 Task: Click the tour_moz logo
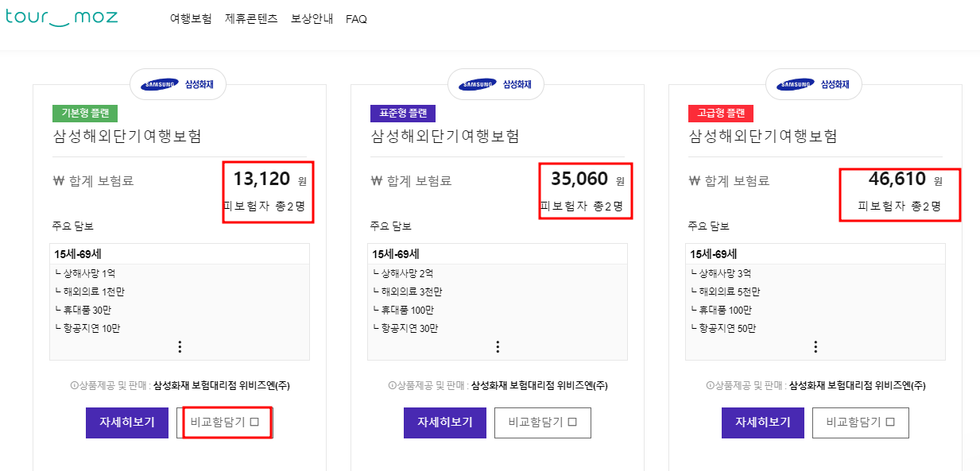click(x=62, y=17)
